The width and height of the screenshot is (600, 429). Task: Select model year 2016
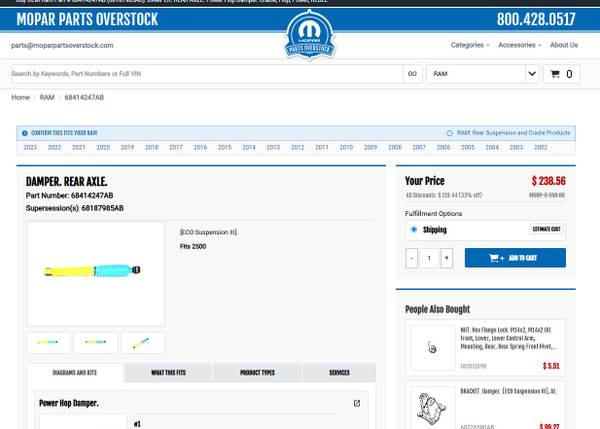[200, 148]
